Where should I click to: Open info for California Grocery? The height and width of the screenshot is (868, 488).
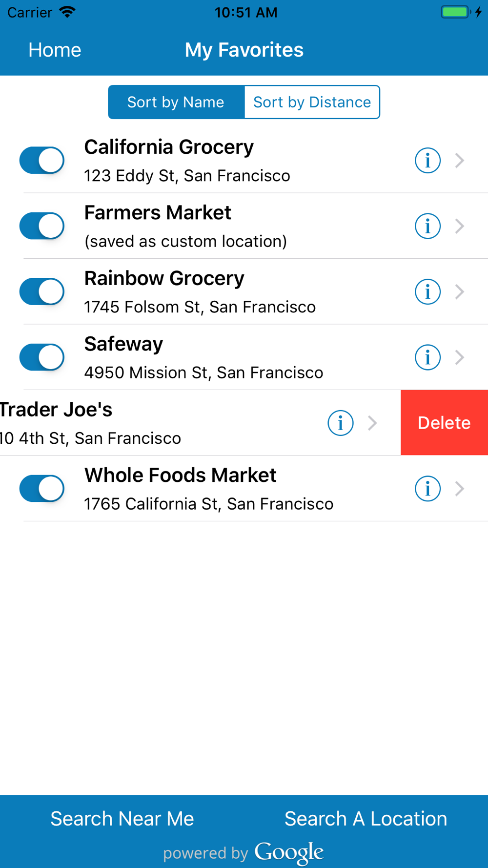(x=427, y=160)
